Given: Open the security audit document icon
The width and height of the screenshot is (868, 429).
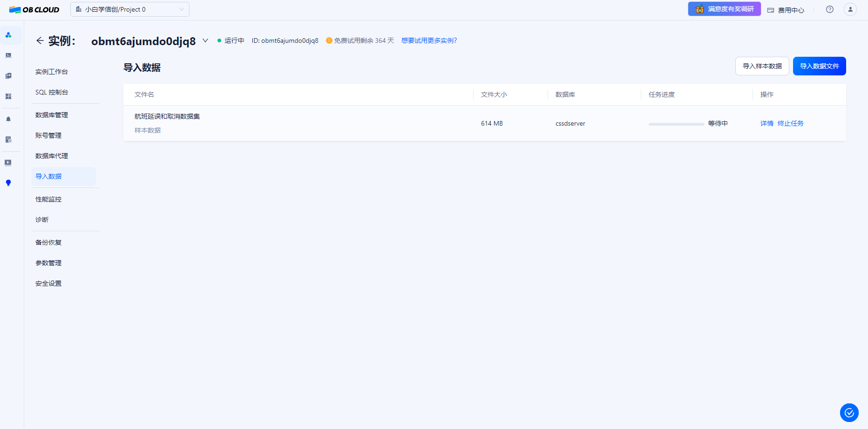Looking at the screenshot, I should pos(8,140).
